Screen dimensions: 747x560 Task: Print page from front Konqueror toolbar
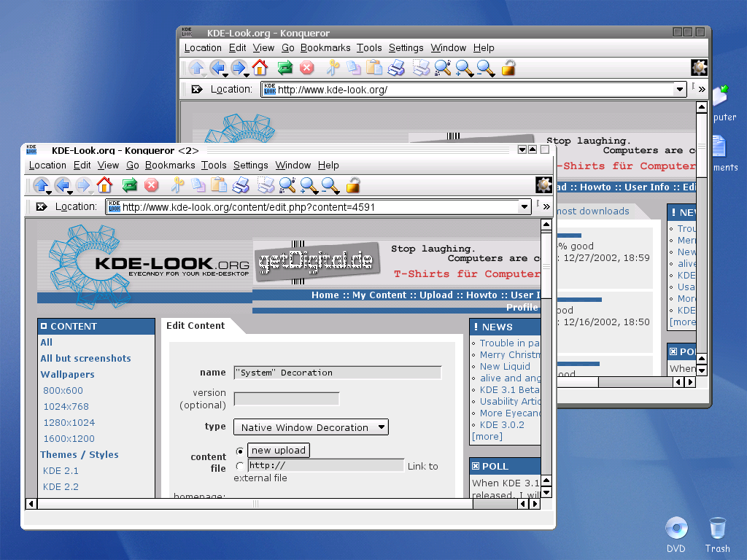point(241,185)
